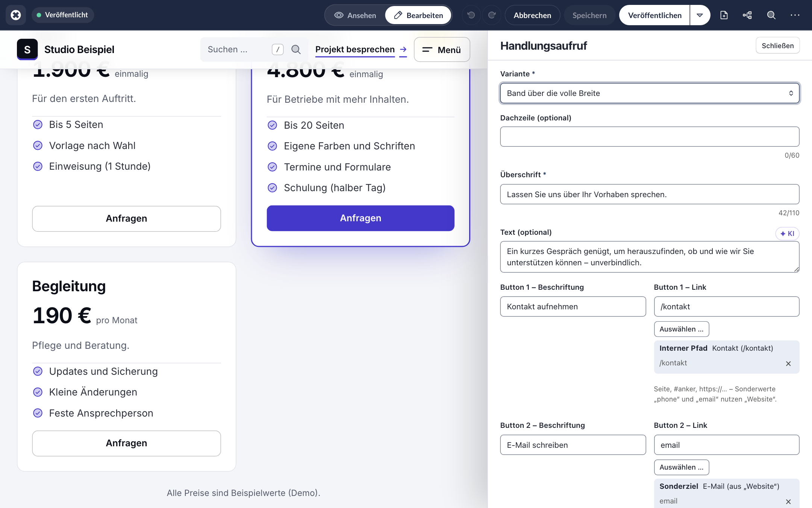Open the Veröffentlichen dropdown arrow
The height and width of the screenshot is (508, 812).
point(700,15)
